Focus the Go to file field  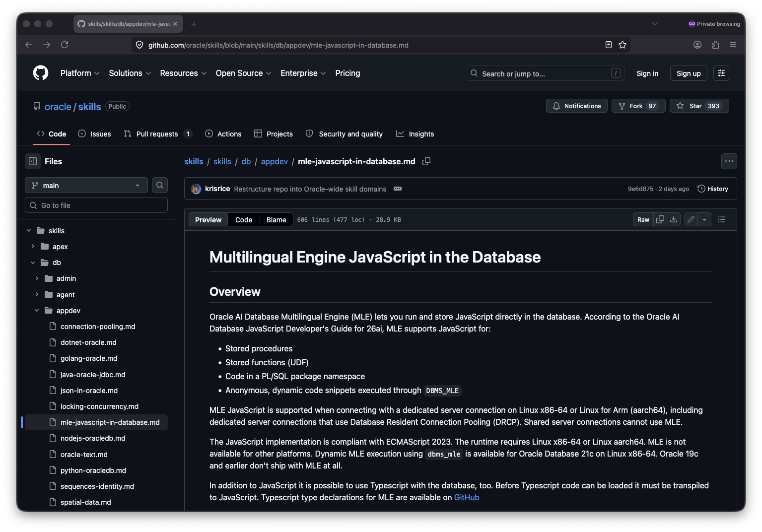tap(96, 205)
